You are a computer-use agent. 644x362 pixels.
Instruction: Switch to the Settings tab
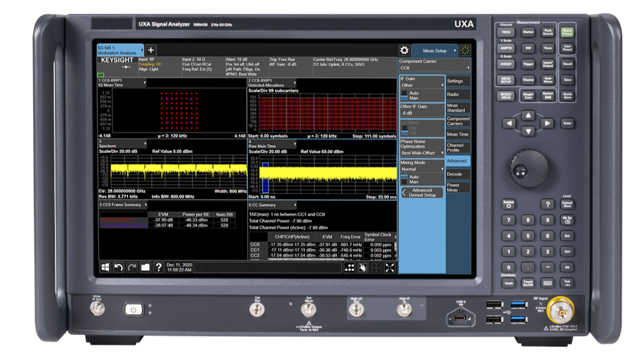click(x=458, y=81)
